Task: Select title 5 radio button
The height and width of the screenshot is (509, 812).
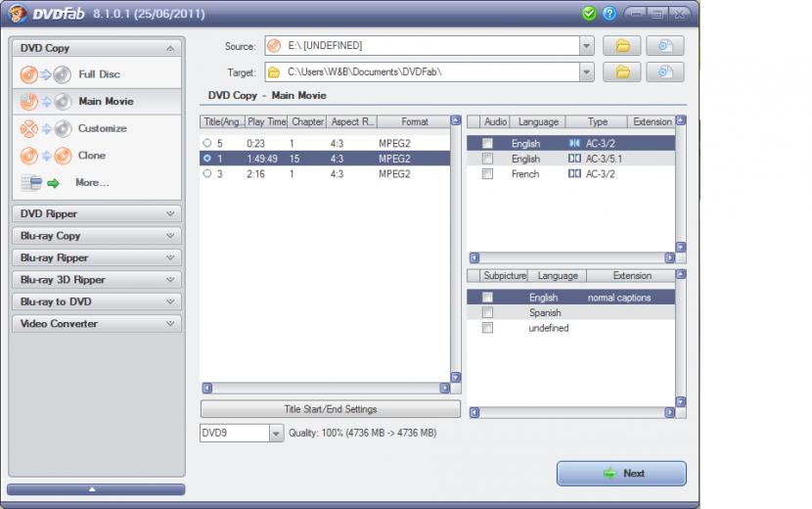Action: [x=207, y=143]
